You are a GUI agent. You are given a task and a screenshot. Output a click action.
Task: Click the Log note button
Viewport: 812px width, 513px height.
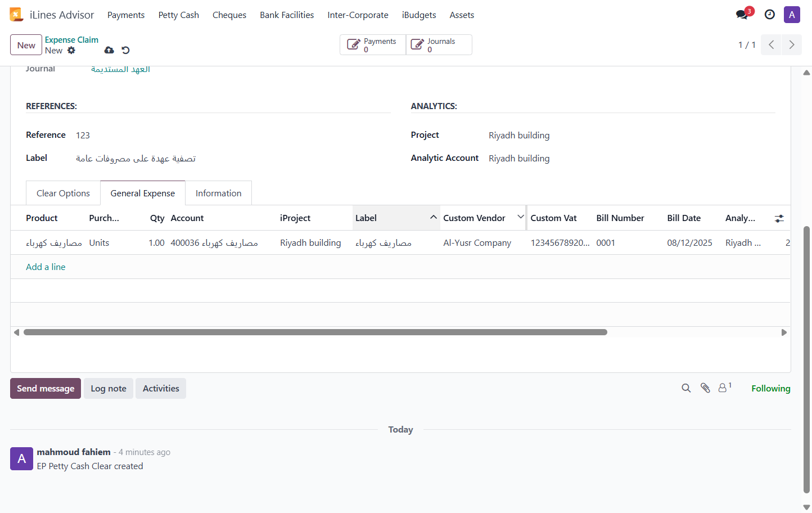pos(109,389)
